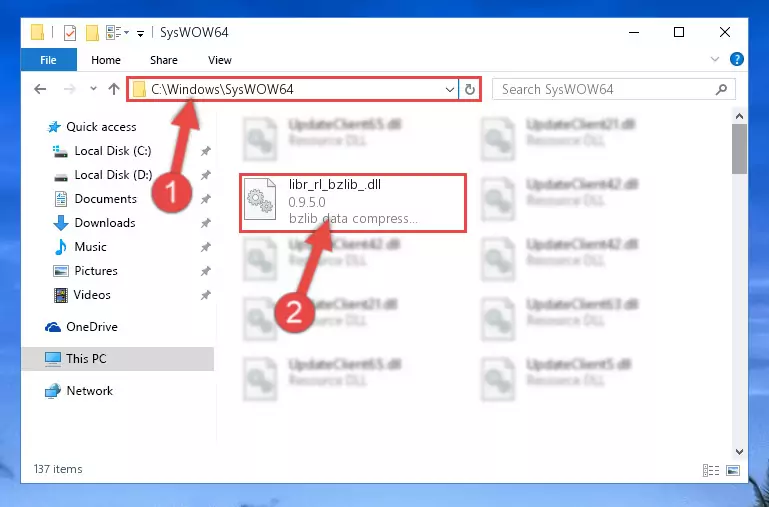Click the pin icon beside Documents
Screen dimensions: 769x507
[x=205, y=200]
